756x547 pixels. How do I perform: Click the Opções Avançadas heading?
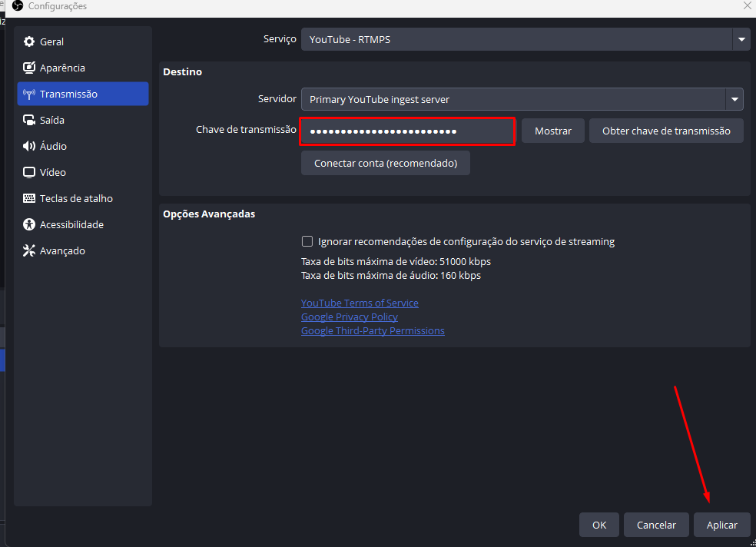209,214
